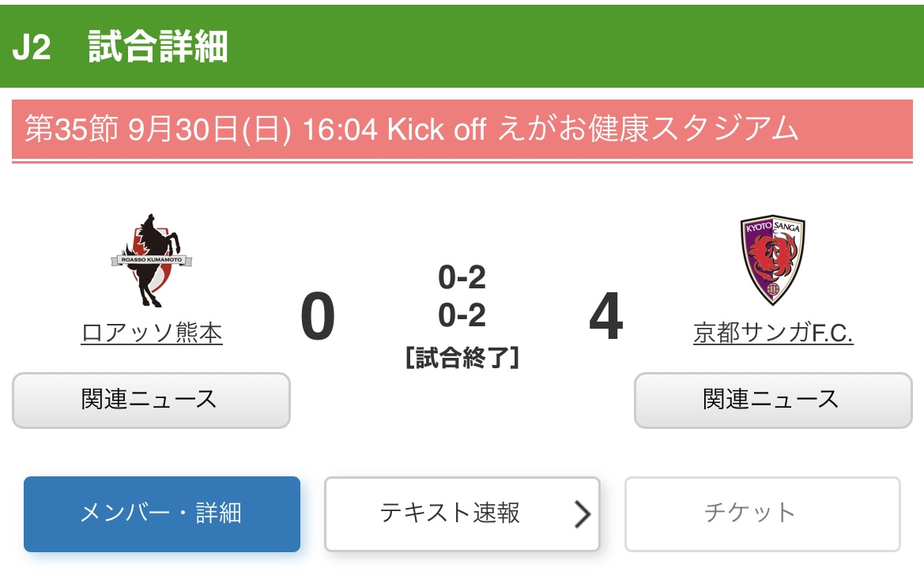Open the 京都サンガF.C. team link

tap(772, 333)
